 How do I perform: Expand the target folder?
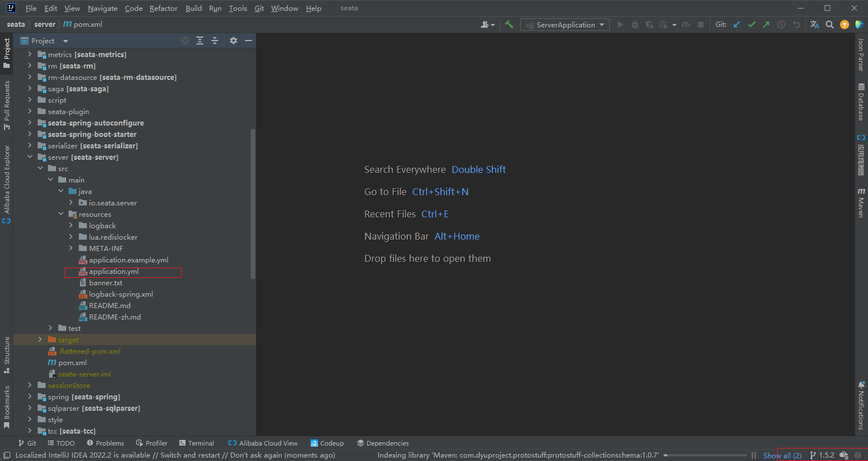40,340
